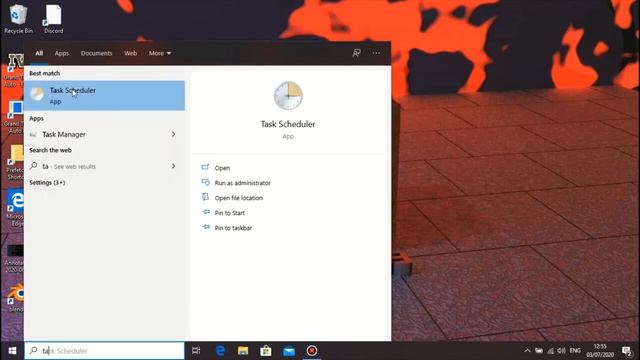This screenshot has width=640, height=360.
Task: Click the Pin to Start pin icon
Action: click(x=206, y=212)
